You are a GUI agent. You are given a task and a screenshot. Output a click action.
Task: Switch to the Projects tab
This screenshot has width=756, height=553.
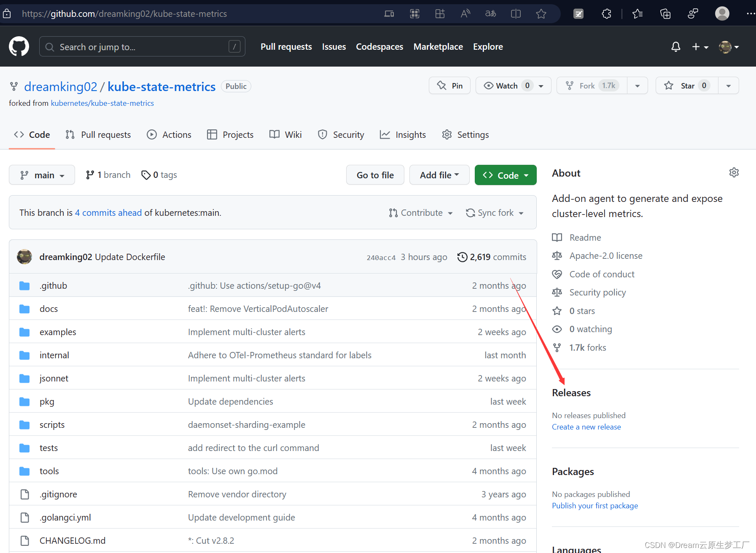pyautogui.click(x=230, y=135)
